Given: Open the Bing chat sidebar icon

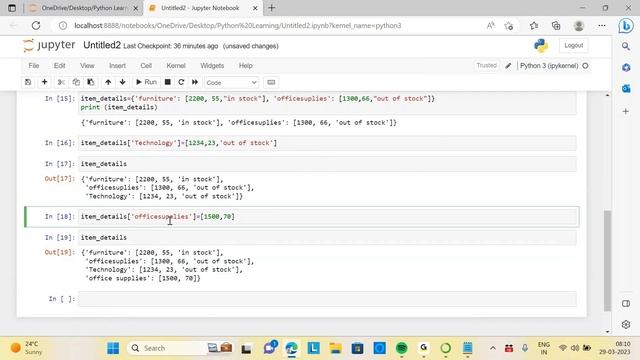Looking at the screenshot, I should 626,26.
